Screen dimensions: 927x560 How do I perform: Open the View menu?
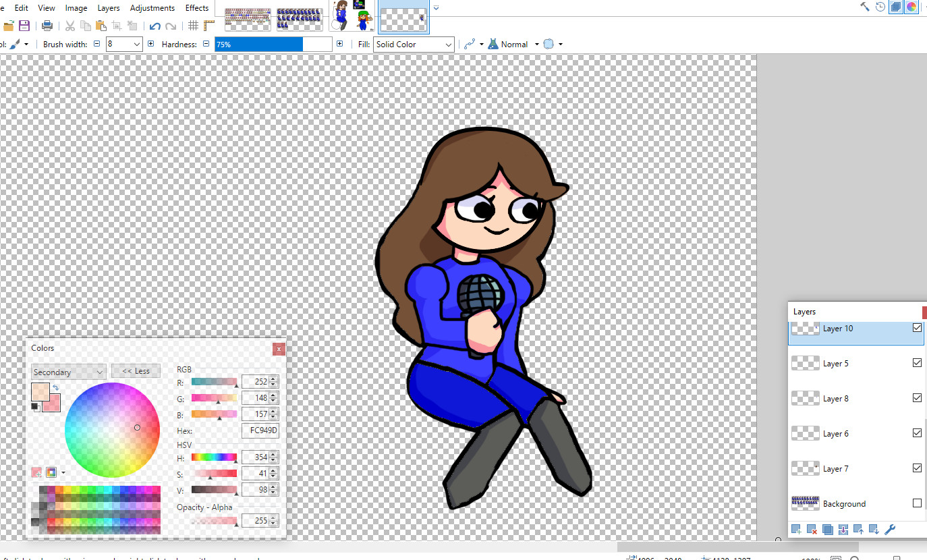click(47, 8)
